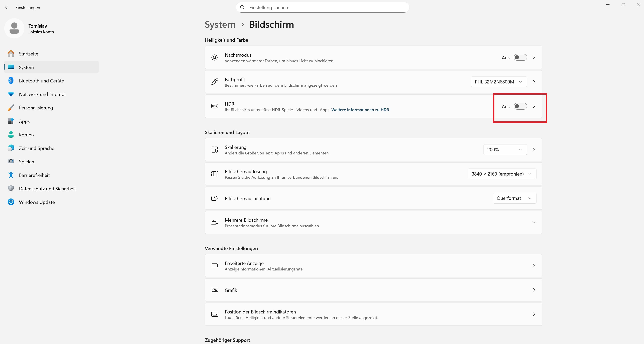
Task: Click the Farbprofil eyedropper icon
Action: [215, 82]
